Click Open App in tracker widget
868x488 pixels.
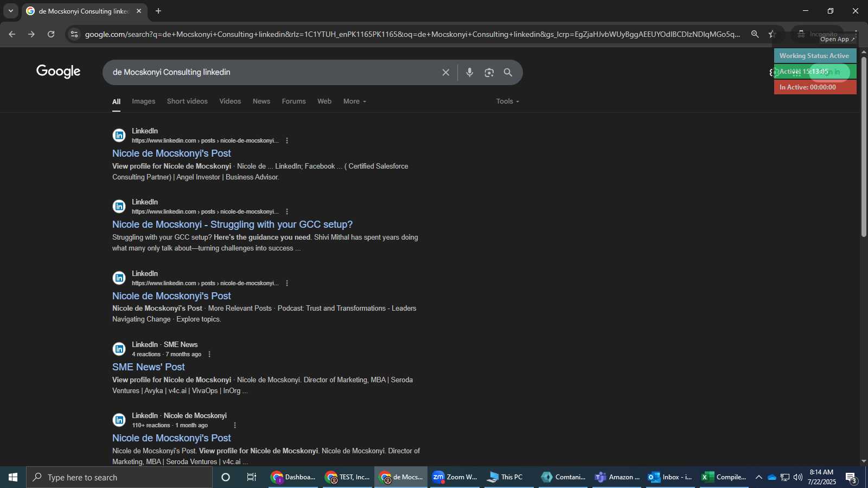(837, 39)
